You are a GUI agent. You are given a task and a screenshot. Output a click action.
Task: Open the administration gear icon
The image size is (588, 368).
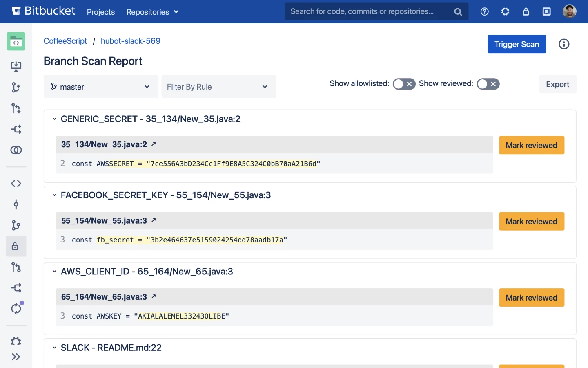505,12
